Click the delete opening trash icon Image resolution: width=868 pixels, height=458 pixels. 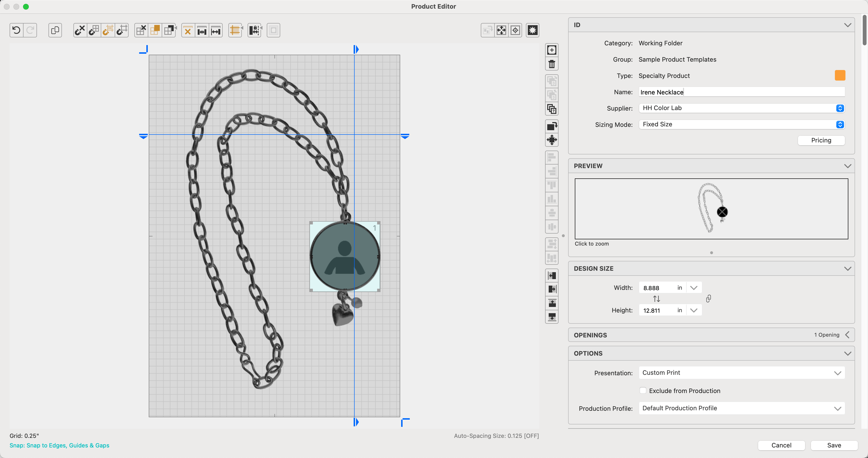click(x=552, y=64)
